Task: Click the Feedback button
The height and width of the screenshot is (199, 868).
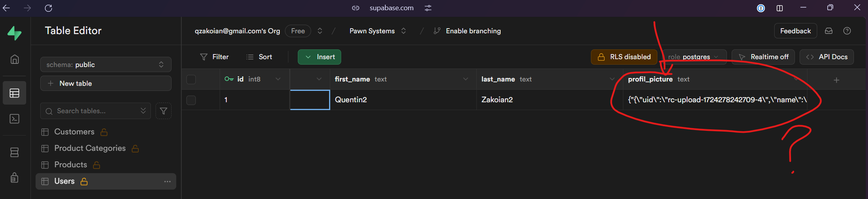Action: 795,31
